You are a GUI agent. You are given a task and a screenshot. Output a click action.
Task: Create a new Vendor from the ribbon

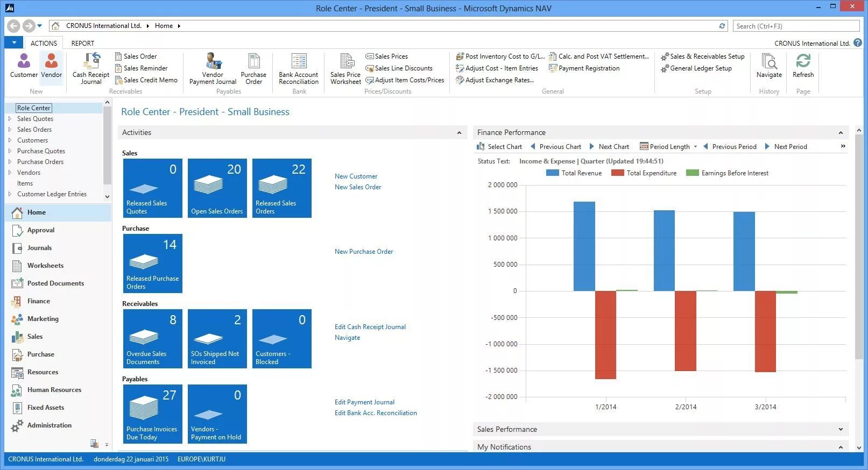[51, 66]
